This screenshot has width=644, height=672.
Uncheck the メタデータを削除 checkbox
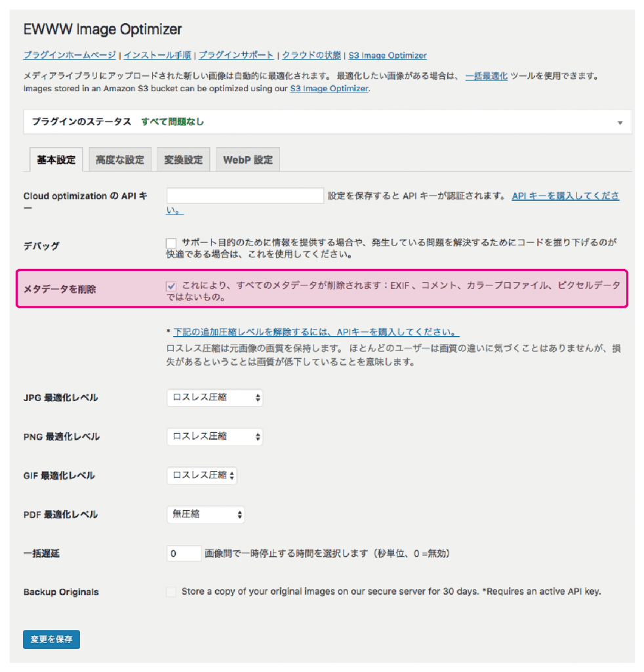click(171, 286)
